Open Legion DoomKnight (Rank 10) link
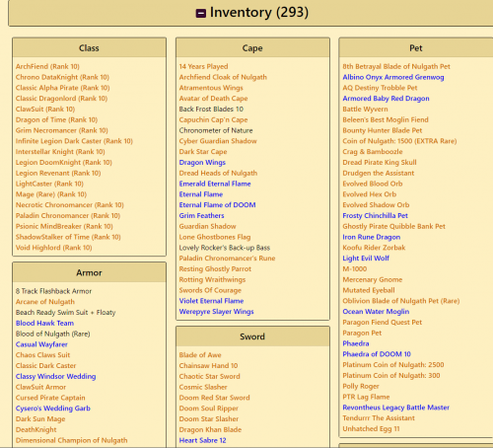Image resolution: width=493 pixels, height=448 pixels. pos(64,162)
